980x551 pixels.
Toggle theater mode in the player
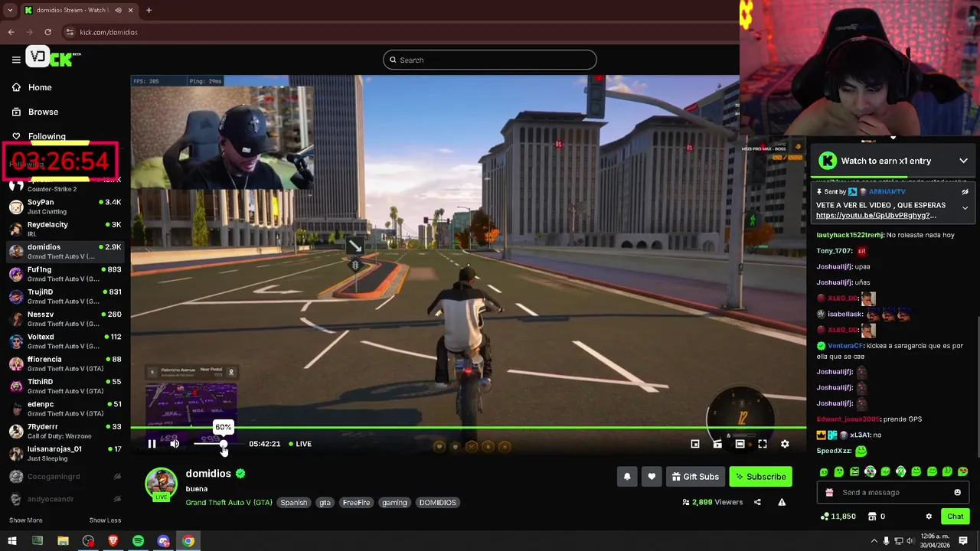pyautogui.click(x=740, y=444)
